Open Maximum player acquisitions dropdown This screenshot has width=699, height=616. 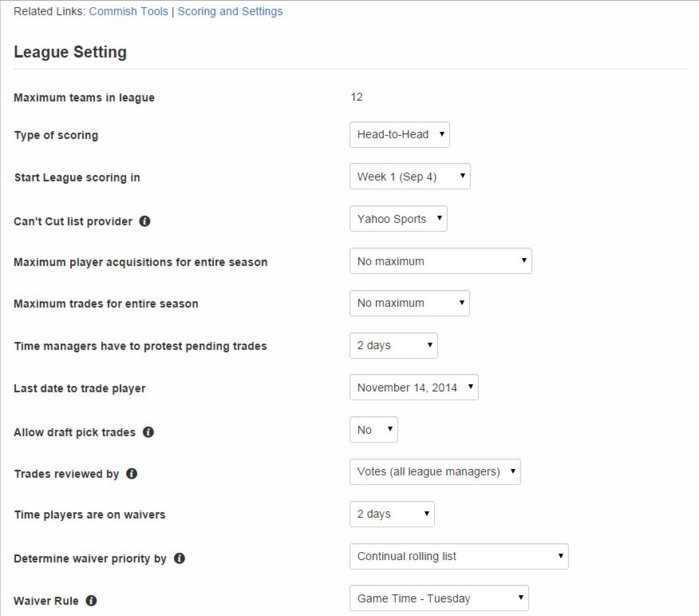(440, 261)
